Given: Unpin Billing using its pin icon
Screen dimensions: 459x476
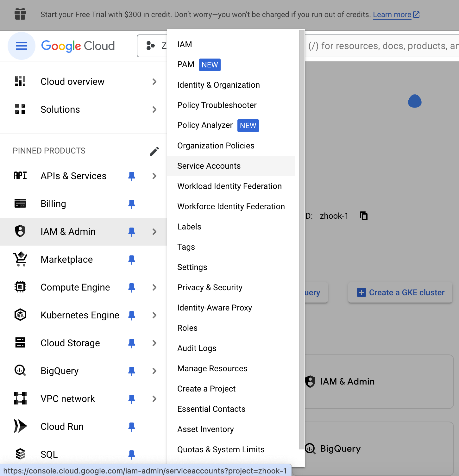Looking at the screenshot, I should [x=132, y=204].
